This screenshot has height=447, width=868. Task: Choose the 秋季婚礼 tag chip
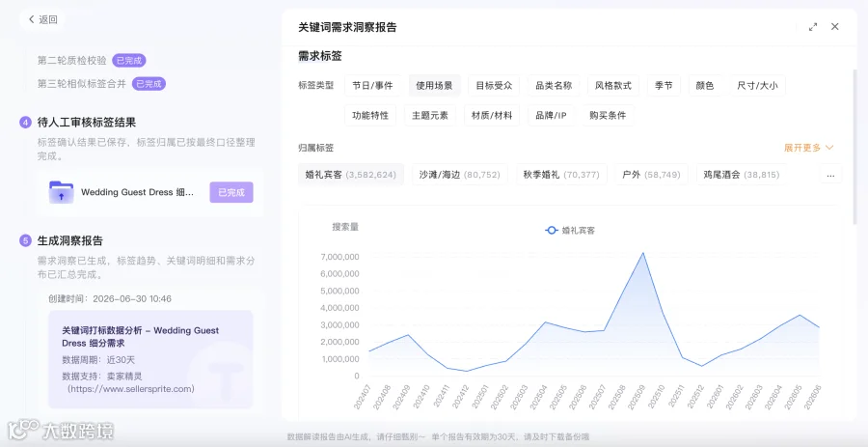(561, 175)
